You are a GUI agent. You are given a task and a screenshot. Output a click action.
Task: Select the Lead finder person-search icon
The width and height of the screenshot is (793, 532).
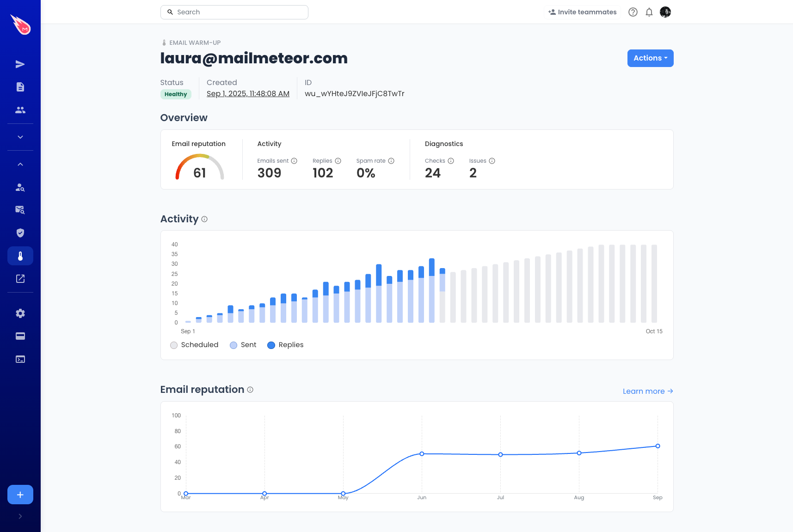pos(20,187)
